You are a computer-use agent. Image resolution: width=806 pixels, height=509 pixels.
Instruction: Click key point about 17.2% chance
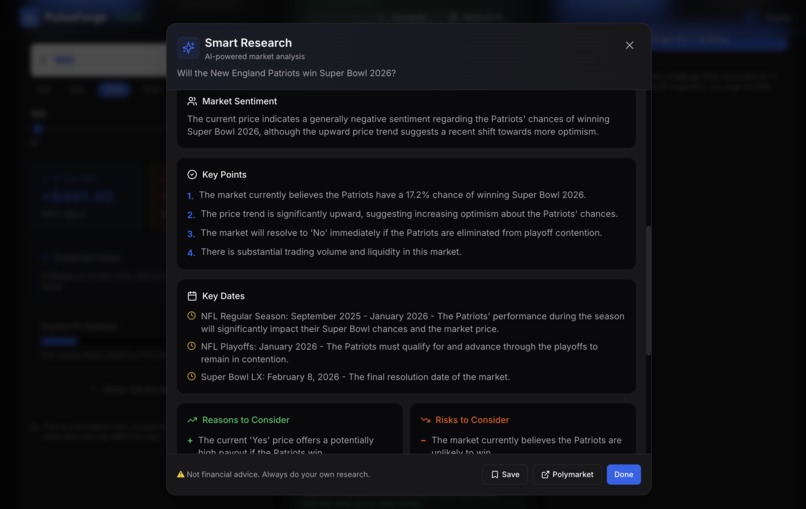click(392, 195)
